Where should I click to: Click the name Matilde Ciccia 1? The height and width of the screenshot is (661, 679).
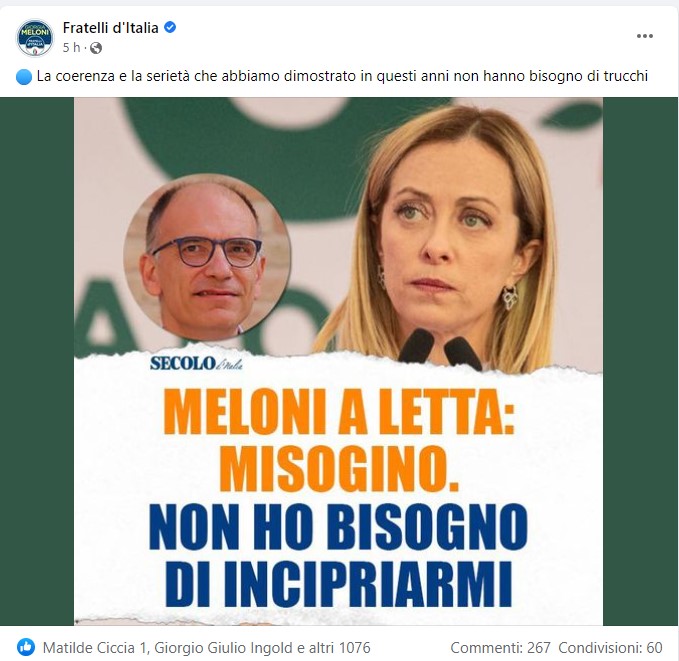point(95,648)
